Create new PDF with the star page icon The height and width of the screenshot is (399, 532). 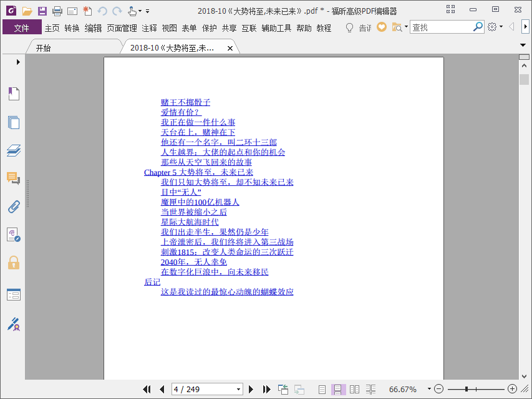coord(87,11)
